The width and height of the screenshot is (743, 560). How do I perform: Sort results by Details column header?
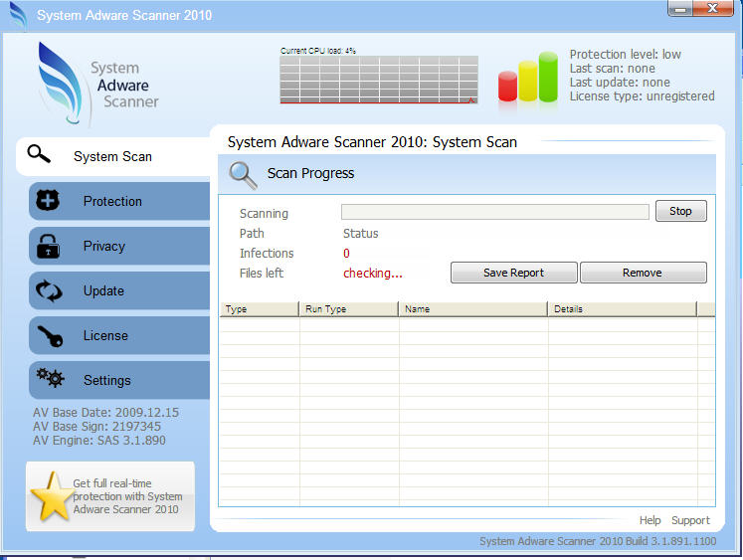tap(623, 309)
